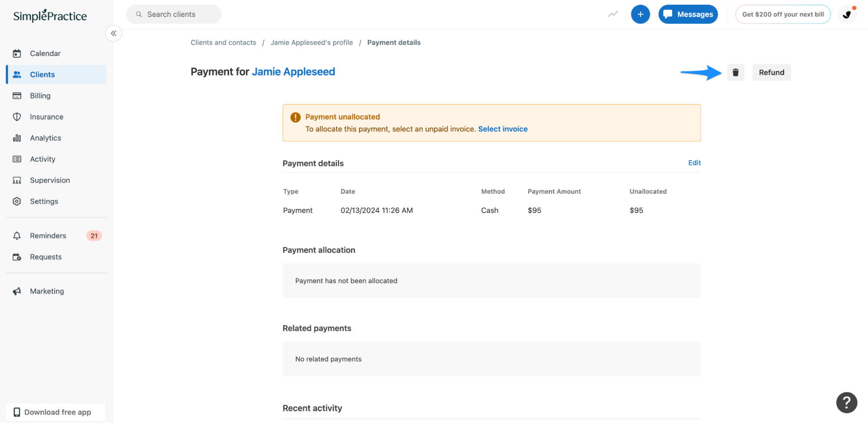Image resolution: width=868 pixels, height=423 pixels.
Task: Open the Activity section
Action: click(42, 159)
